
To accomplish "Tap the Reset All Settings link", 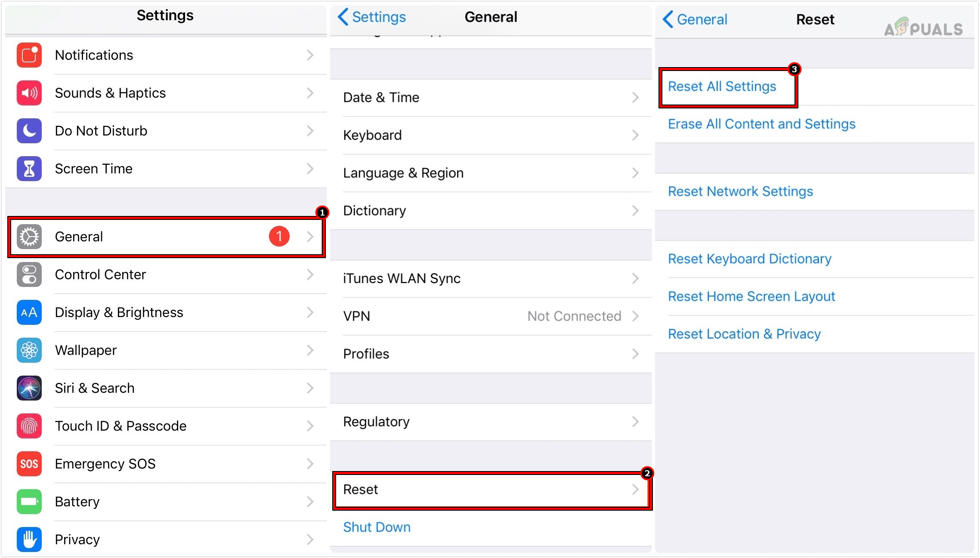I will coord(721,86).
